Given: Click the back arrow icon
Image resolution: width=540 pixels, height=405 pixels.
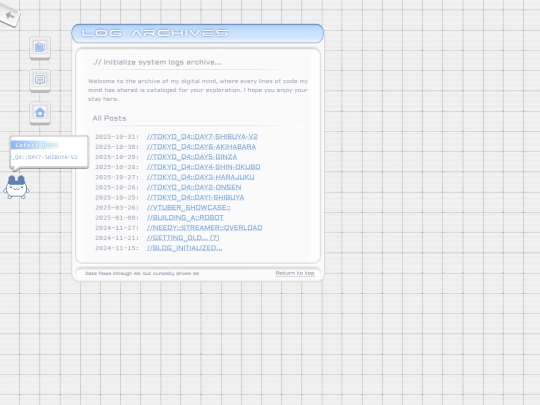Looking at the screenshot, I should [10, 15].
